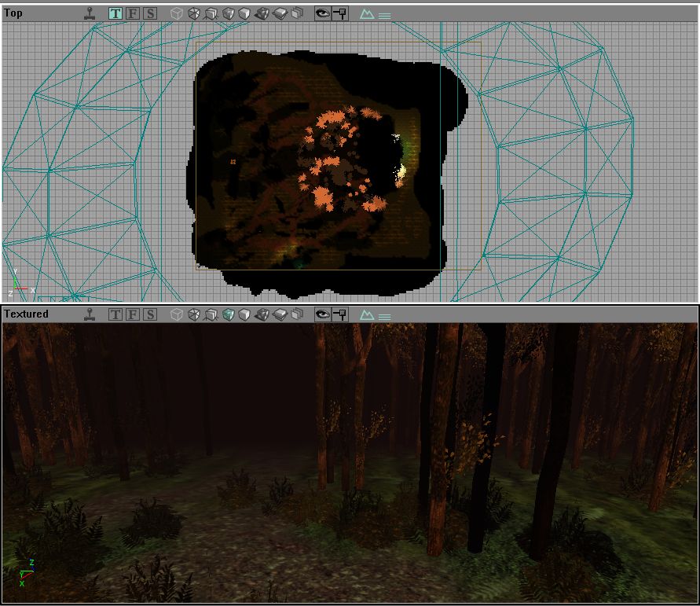Viewport: 700px width, 606px height.
Task: Click the Textured viewport title label
Action: [x=27, y=314]
